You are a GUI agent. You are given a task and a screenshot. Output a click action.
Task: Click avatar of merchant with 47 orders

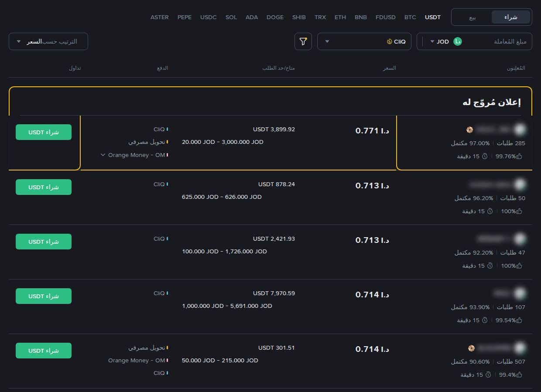pos(520,239)
